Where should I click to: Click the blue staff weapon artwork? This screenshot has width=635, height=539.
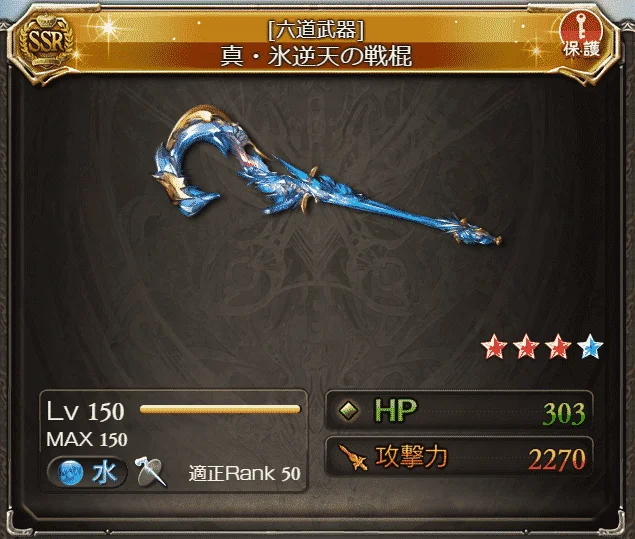pyautogui.click(x=326, y=177)
